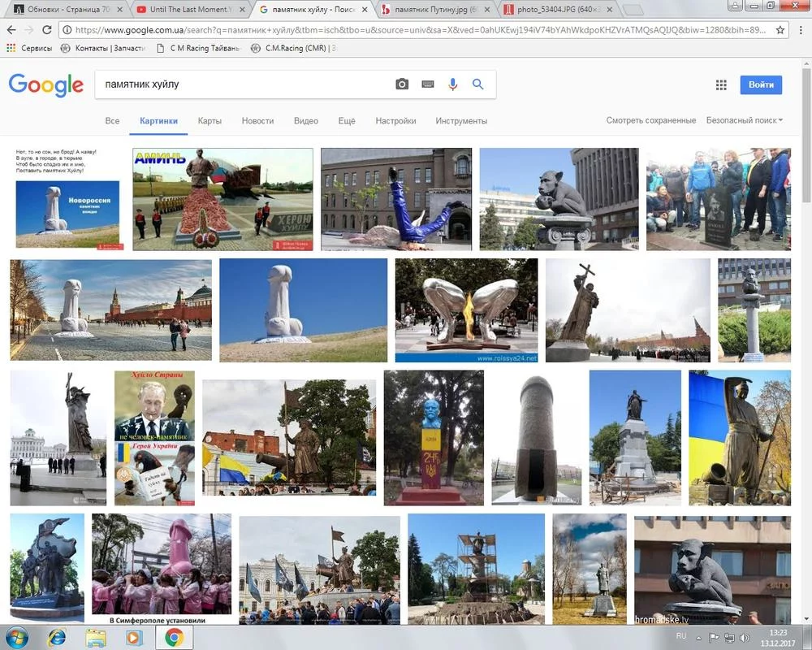
Task: Click the camera icon to search by image
Action: (402, 84)
